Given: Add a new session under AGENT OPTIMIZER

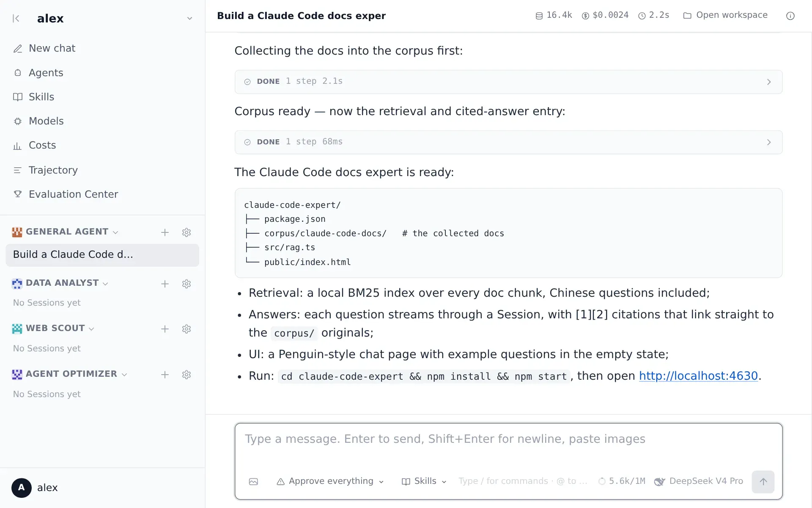Looking at the screenshot, I should [x=165, y=375].
